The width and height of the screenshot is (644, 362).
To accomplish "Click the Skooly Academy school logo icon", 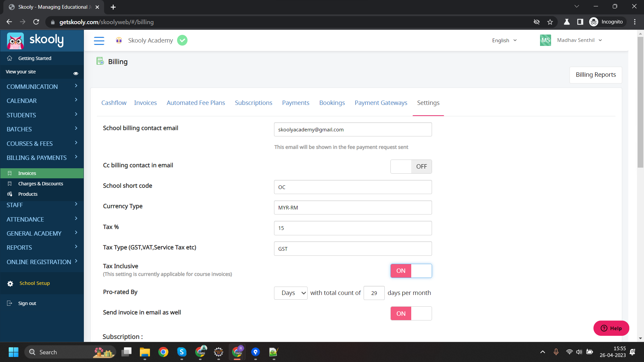I will click(119, 41).
